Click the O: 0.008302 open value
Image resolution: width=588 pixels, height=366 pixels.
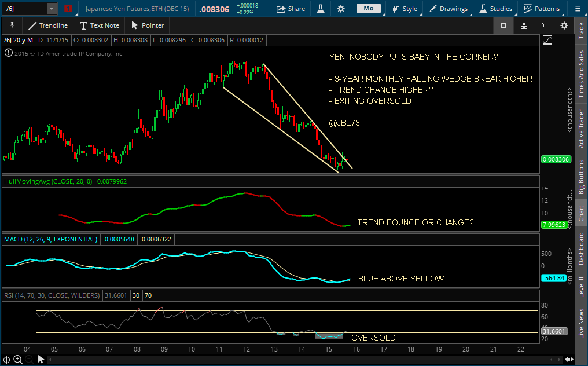pos(91,40)
